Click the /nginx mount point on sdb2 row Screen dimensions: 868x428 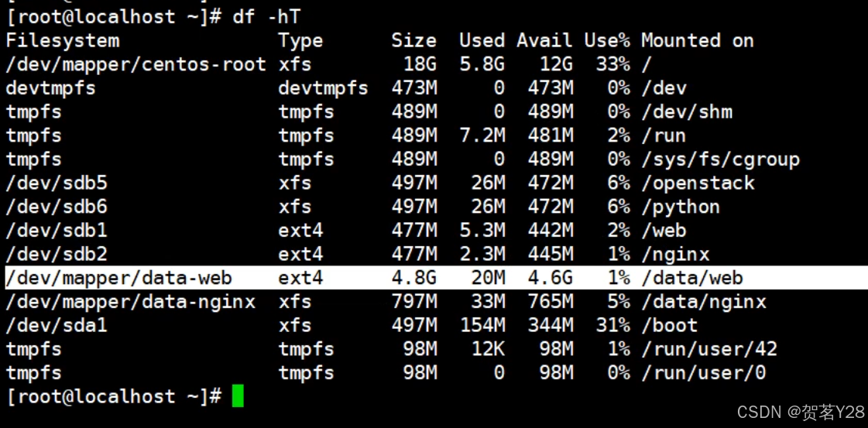[675, 255]
